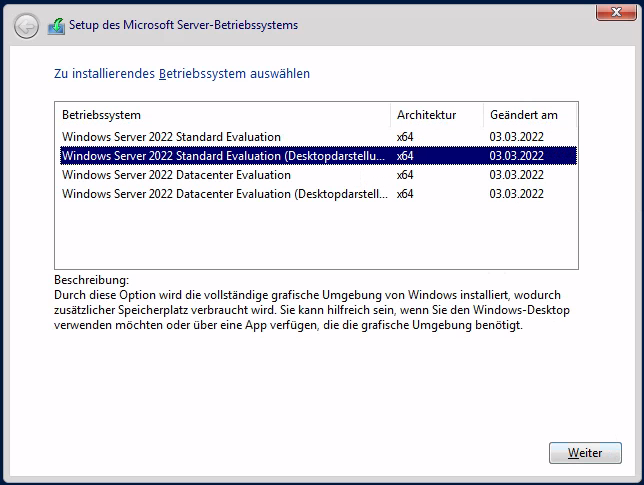Screen dimensions: 644x485
Task: Close the setup window with the red X
Action: [616, 12]
